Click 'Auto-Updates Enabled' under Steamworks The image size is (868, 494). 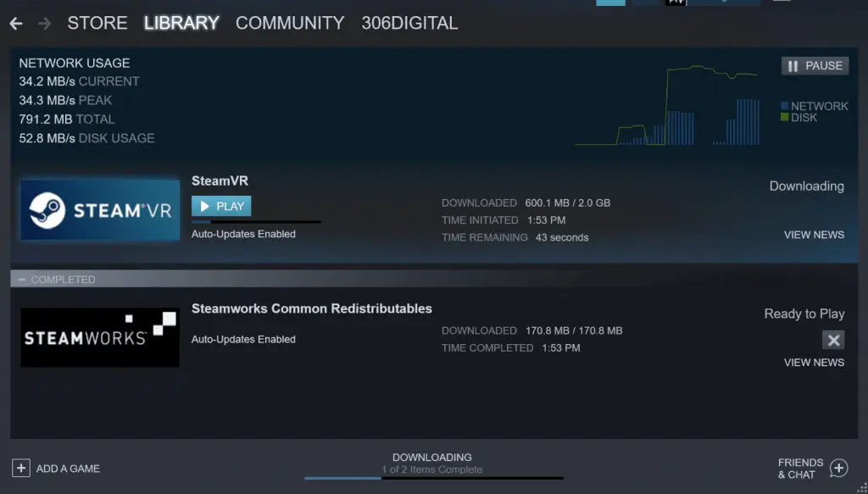click(243, 339)
